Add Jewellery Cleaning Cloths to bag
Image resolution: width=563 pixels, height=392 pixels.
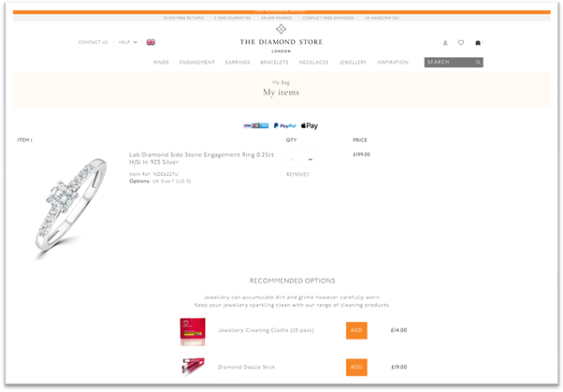point(357,330)
